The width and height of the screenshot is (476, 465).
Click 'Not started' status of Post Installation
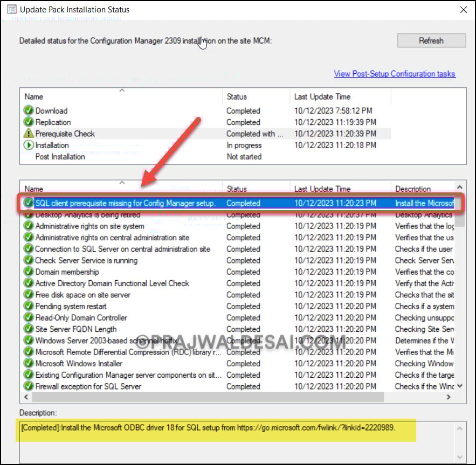tap(244, 157)
